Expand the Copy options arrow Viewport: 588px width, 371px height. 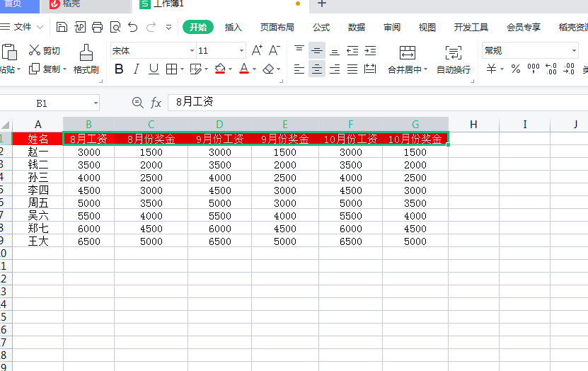point(64,69)
